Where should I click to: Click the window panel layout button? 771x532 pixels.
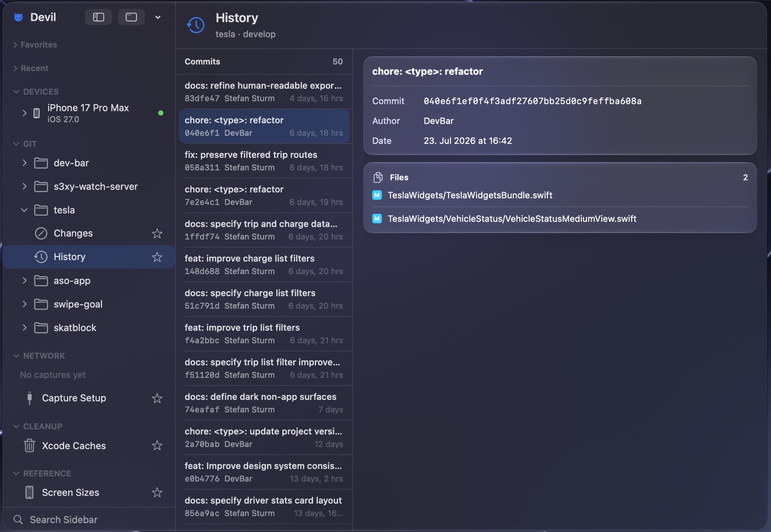click(131, 17)
